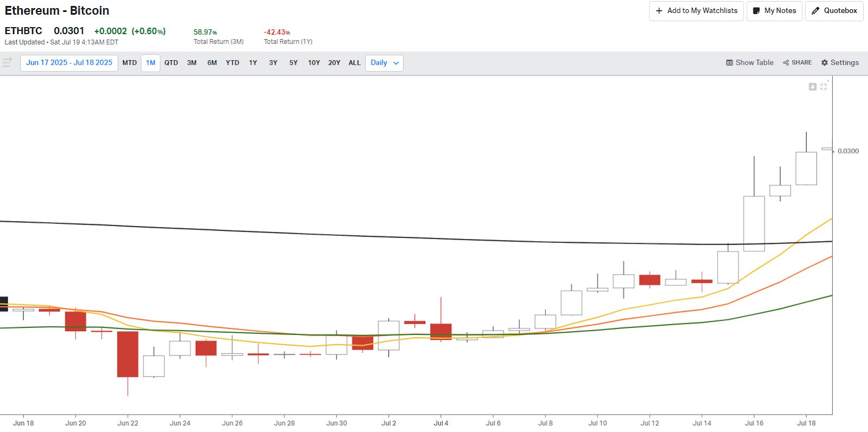Select the QTD time range
The image size is (868, 432).
pos(171,63)
